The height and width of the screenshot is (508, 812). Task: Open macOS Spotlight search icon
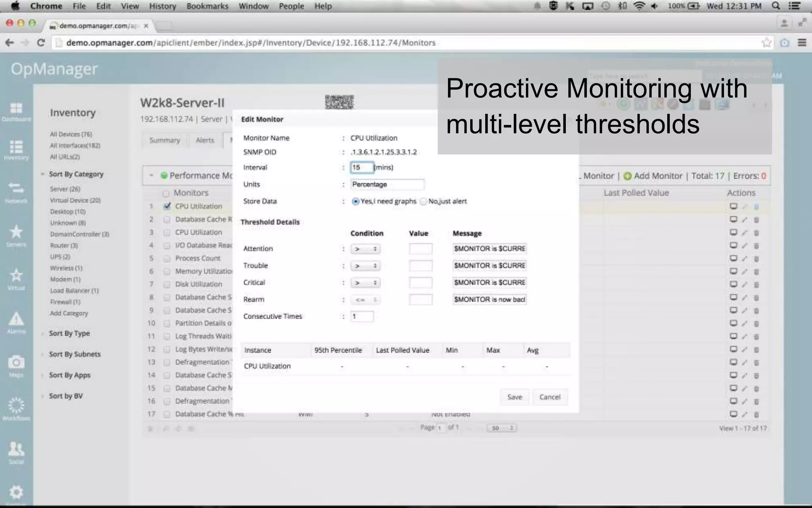point(776,6)
